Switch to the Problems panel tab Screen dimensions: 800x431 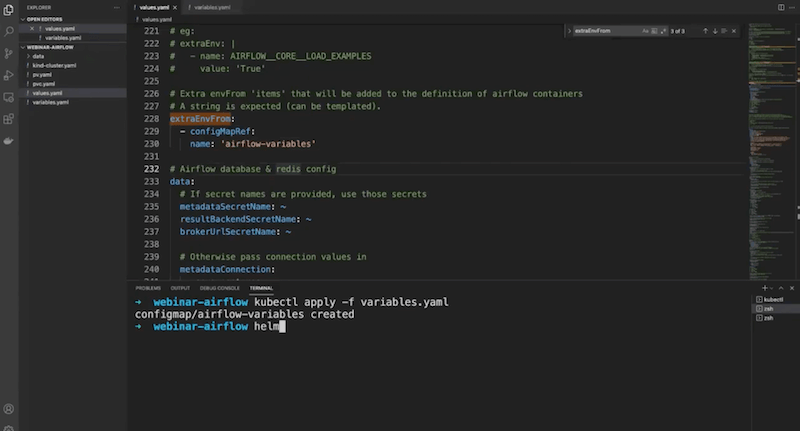[x=147, y=287]
